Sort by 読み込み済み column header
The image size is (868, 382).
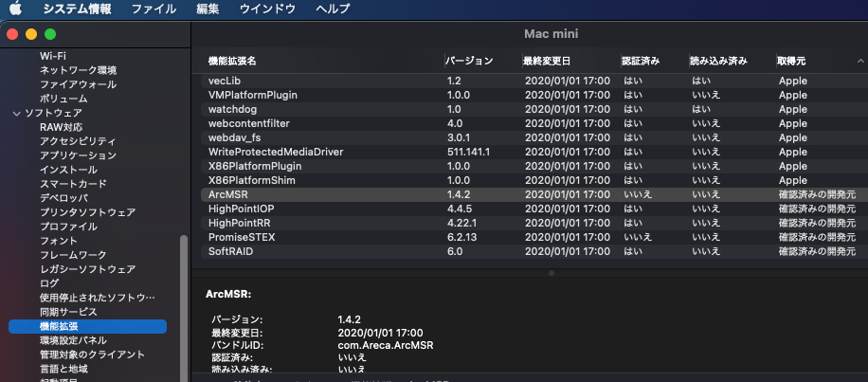point(719,61)
